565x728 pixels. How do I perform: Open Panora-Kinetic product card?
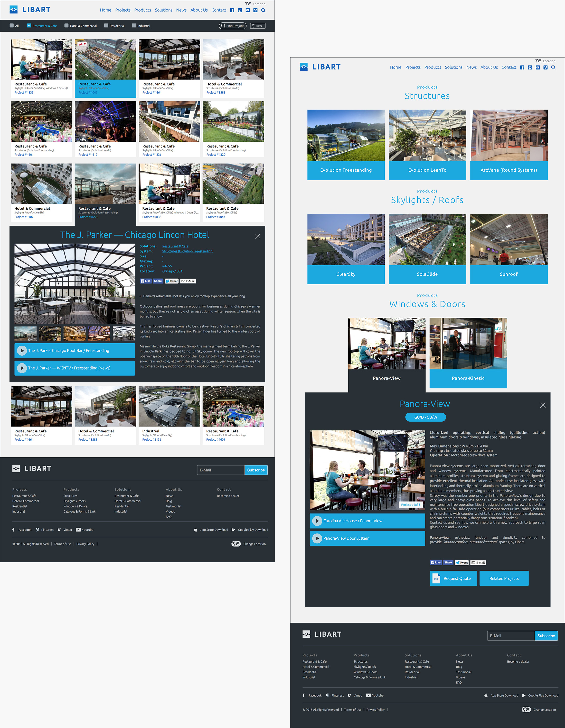coord(468,353)
